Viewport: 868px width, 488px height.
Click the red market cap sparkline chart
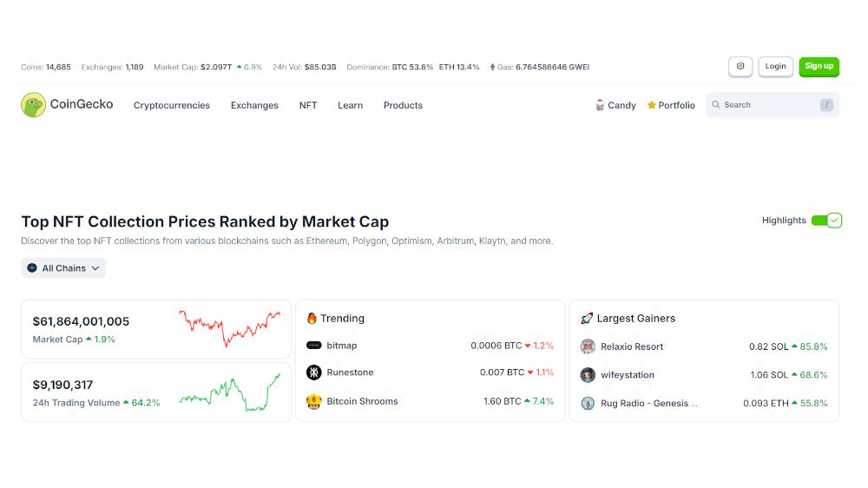[230, 328]
